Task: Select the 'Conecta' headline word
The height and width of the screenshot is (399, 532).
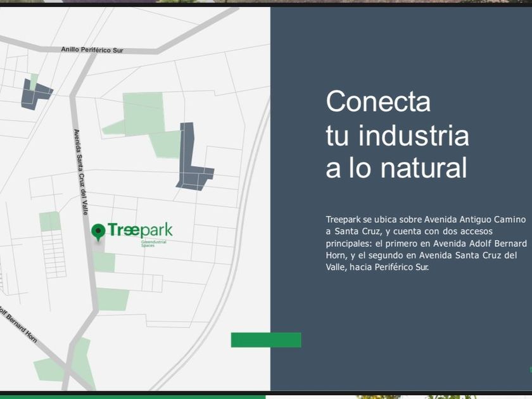Action: tap(378, 101)
